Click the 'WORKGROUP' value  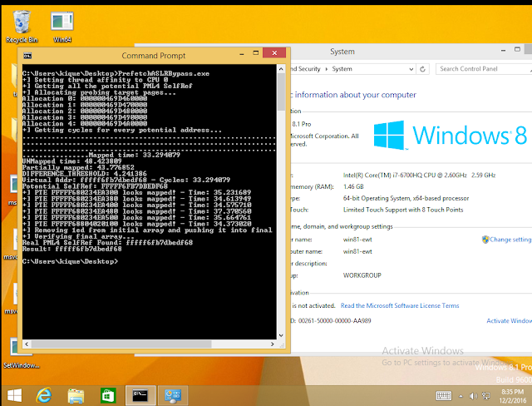pos(362,275)
